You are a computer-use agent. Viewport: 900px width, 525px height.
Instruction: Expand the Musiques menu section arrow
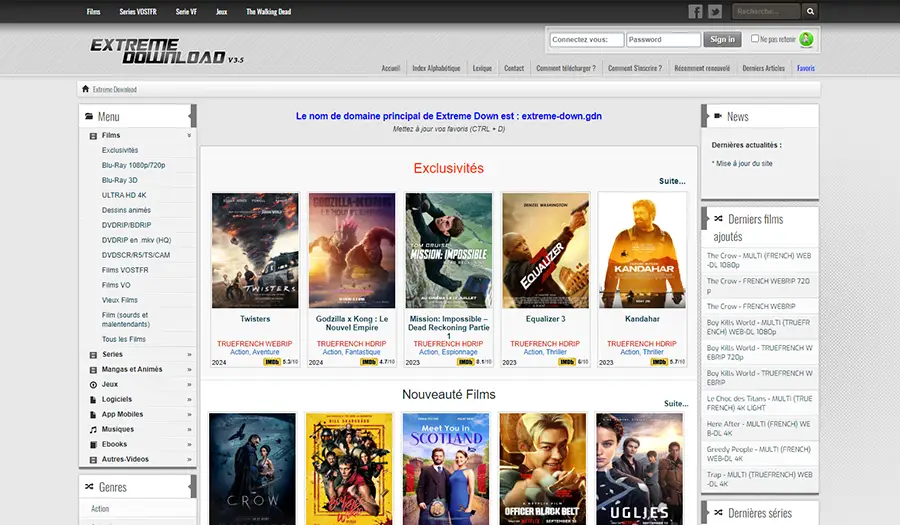coord(189,429)
